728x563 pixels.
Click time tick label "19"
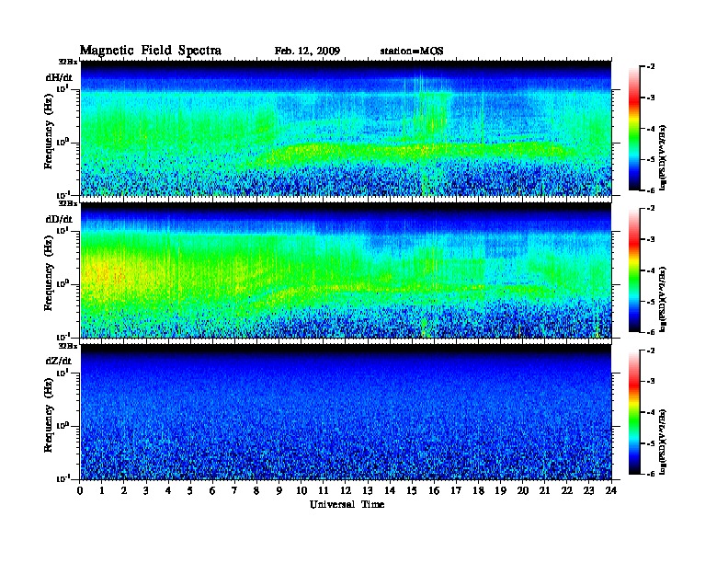pos(500,490)
